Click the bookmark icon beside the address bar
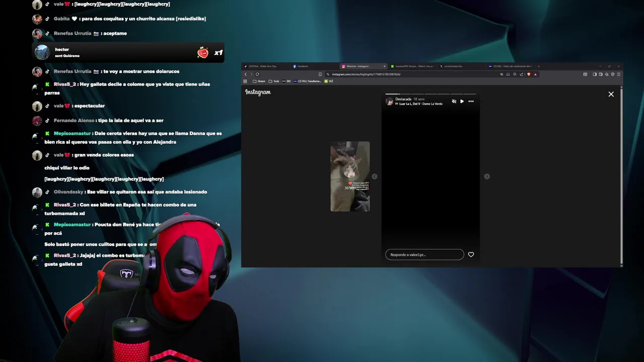 click(320, 74)
